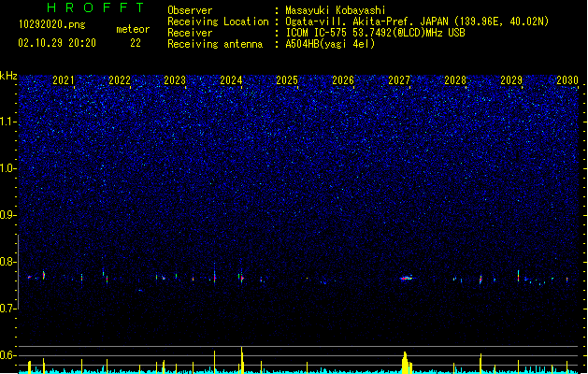
Task: Click the 0.7 kHz axis label
Action: 7,309
